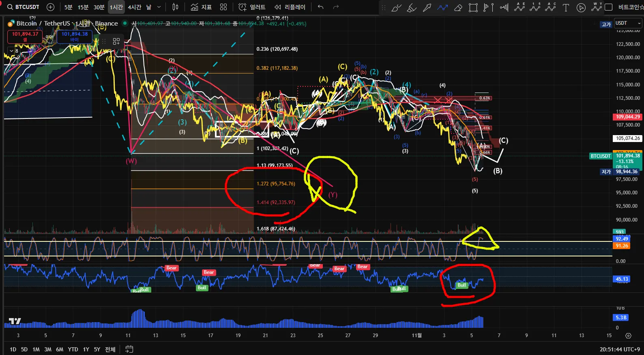Open the go-to-date calendar icon
Viewport: 644px width, 355px height.
pyautogui.click(x=129, y=349)
